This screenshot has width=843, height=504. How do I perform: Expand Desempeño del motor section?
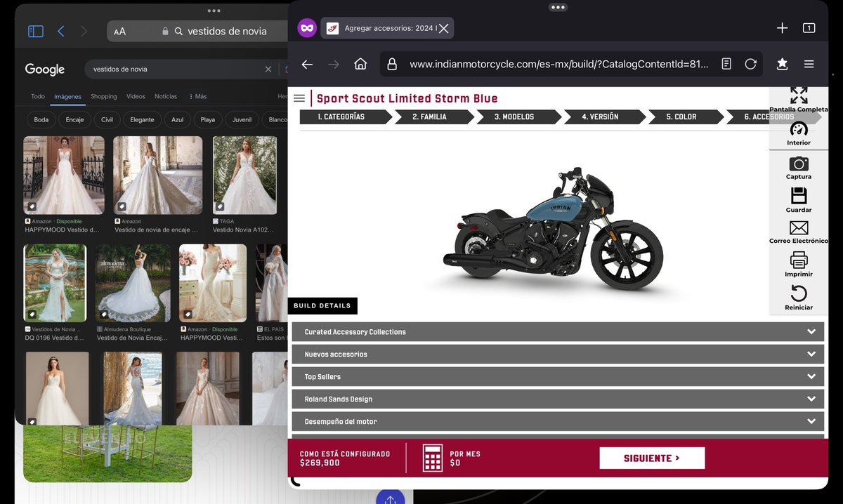(x=558, y=421)
